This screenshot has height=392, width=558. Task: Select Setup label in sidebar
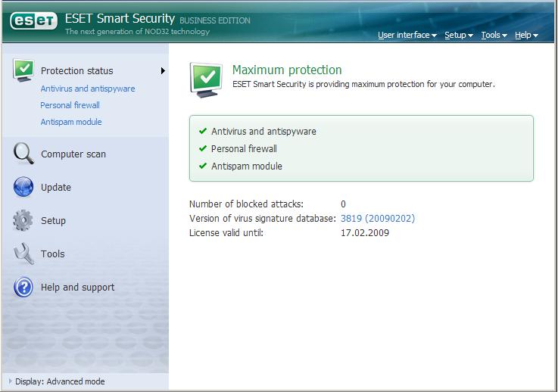pyautogui.click(x=53, y=220)
